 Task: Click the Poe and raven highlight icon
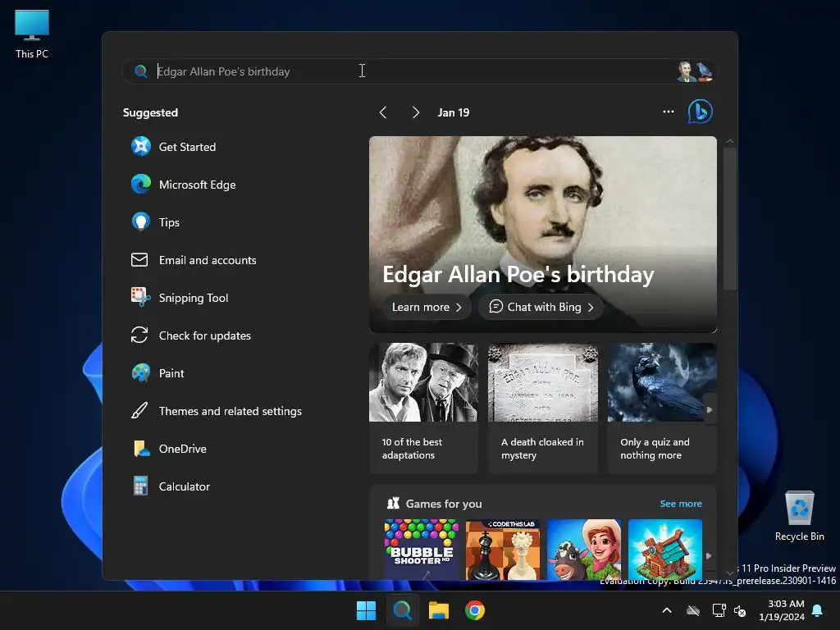tap(695, 71)
